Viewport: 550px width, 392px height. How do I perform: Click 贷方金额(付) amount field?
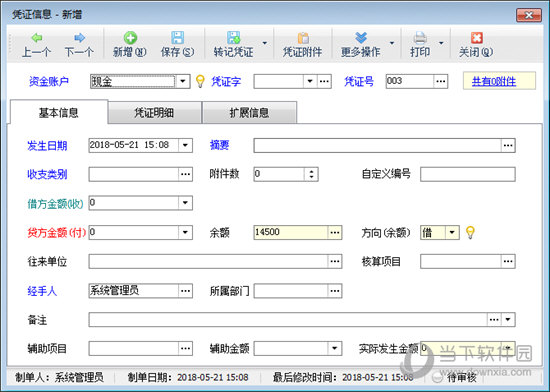coord(134,232)
